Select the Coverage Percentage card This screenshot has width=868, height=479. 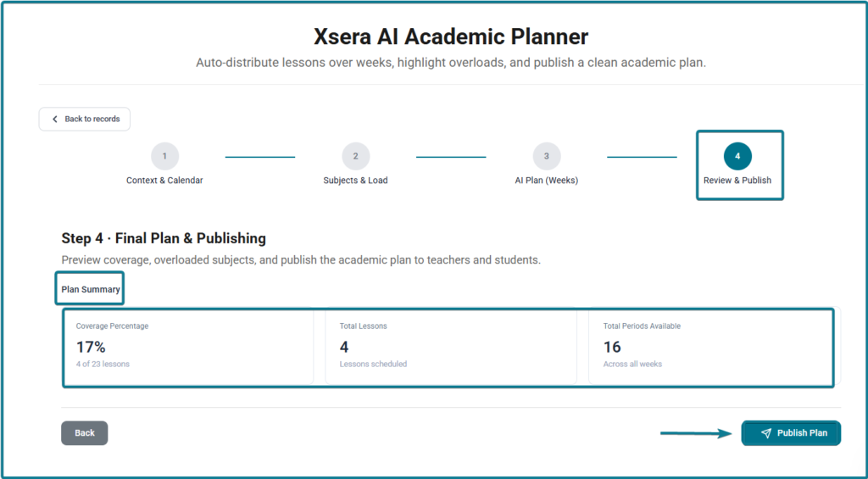coord(189,348)
